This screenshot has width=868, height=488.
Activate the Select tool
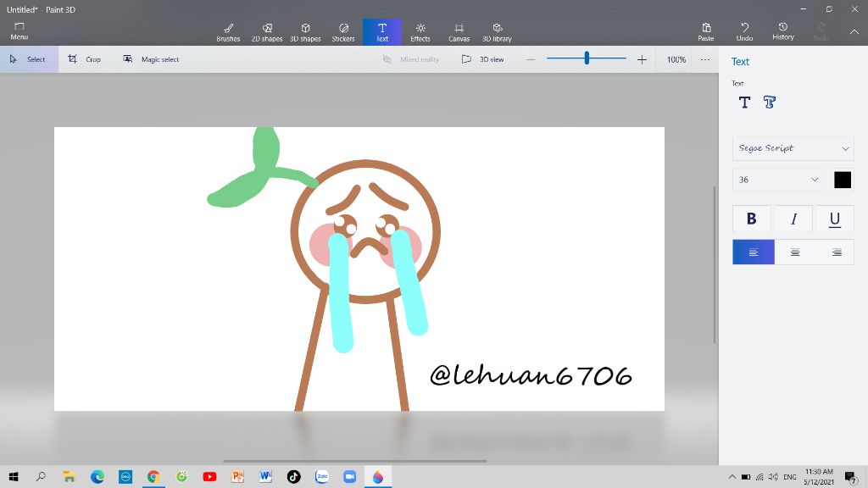coord(30,59)
